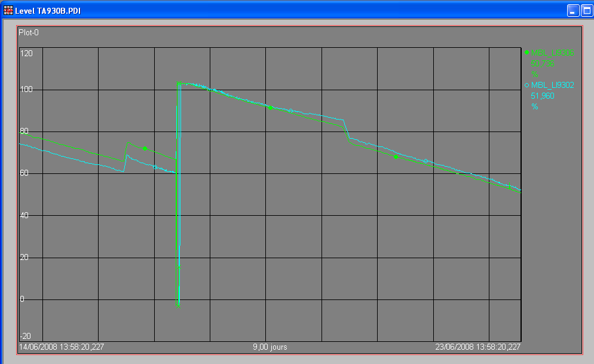This screenshot has height=364, width=594.
Task: Click the 51,960 value under MBL_LI9302
Action: (x=543, y=96)
